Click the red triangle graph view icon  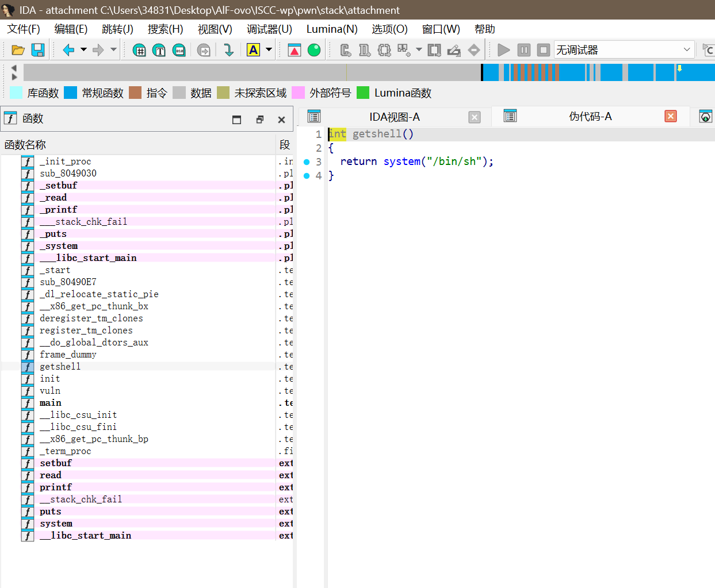click(x=295, y=50)
